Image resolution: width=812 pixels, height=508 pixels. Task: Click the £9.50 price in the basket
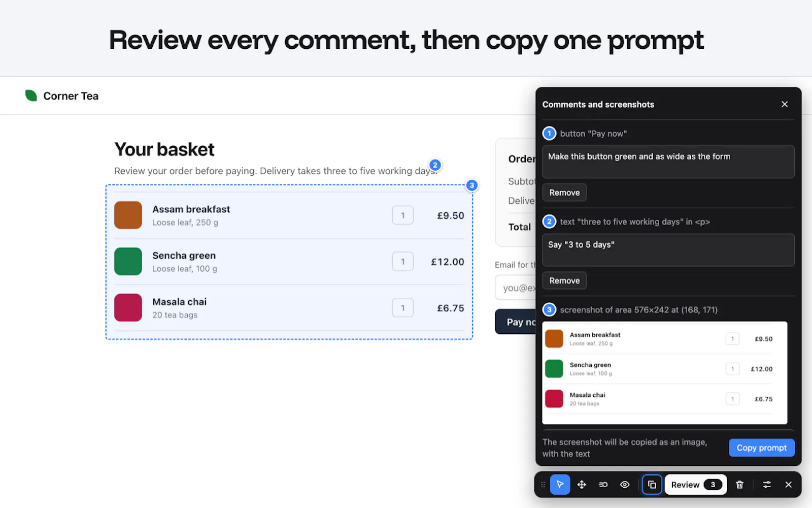click(x=451, y=215)
